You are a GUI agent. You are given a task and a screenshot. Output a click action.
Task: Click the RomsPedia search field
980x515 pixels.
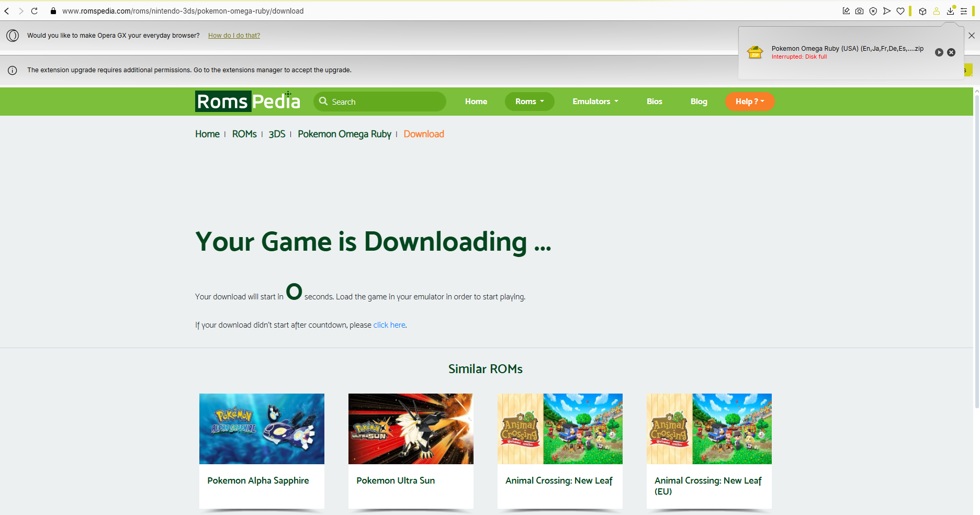[385, 102]
